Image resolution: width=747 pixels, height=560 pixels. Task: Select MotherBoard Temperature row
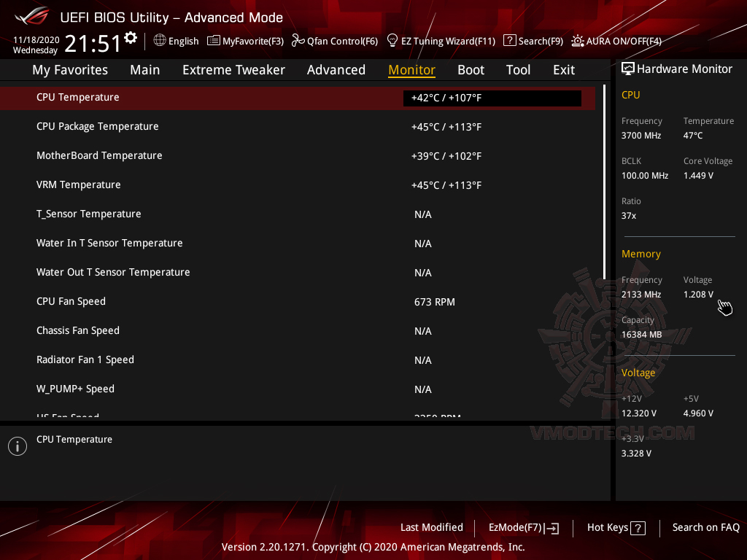(x=298, y=156)
